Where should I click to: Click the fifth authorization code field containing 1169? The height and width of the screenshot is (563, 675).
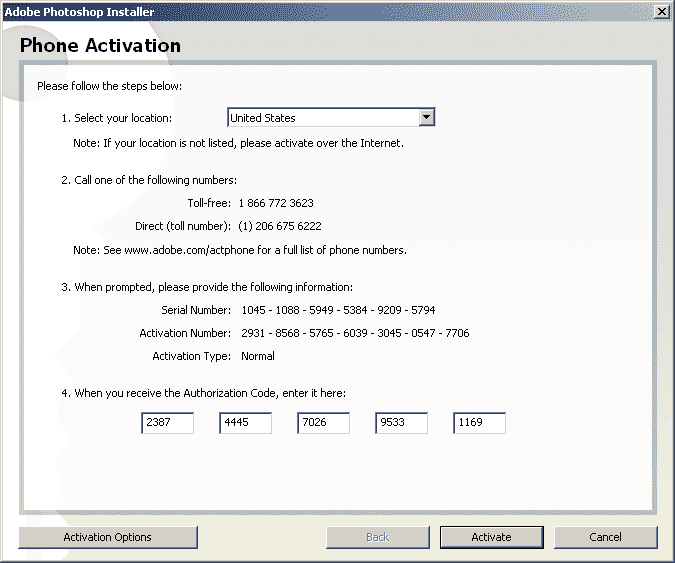pos(479,423)
